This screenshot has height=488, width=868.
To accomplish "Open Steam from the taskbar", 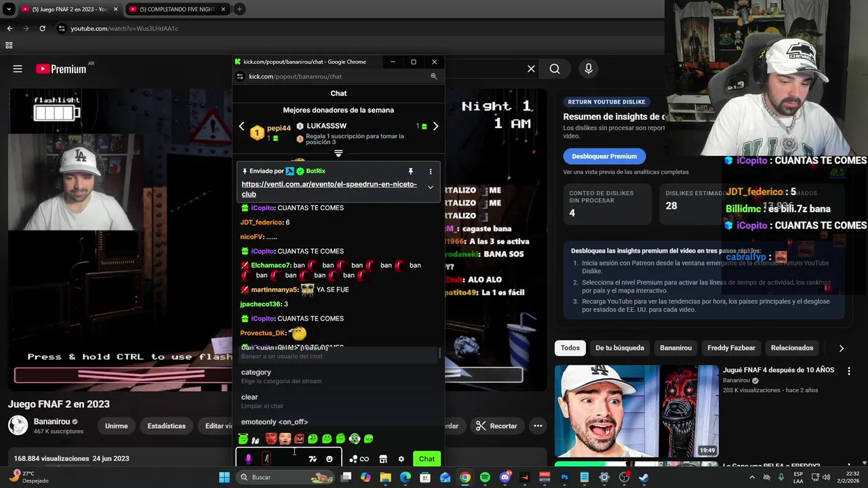I will coord(644,477).
